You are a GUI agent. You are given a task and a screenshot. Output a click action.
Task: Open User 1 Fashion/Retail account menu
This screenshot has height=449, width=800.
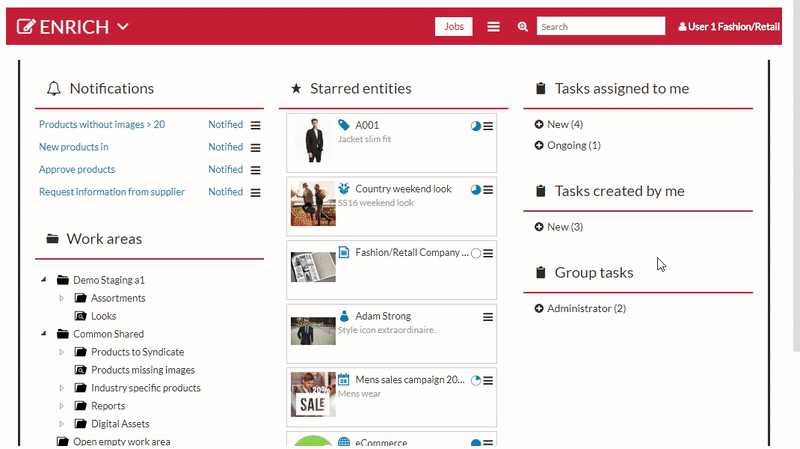click(729, 27)
